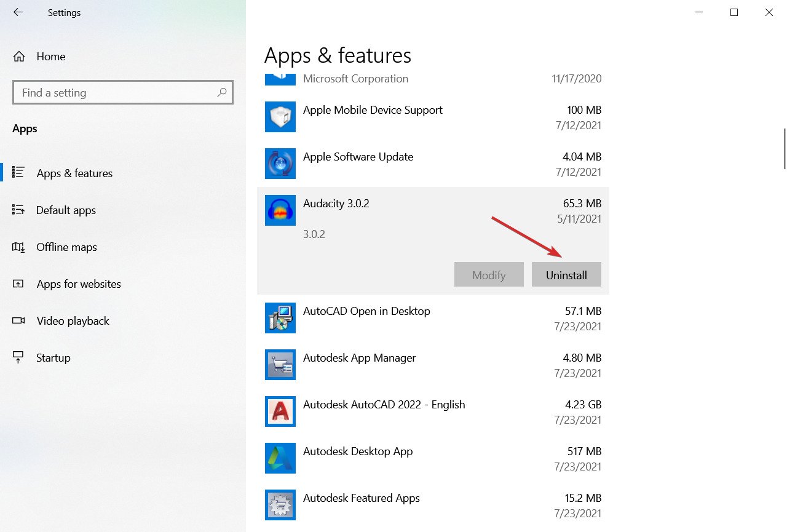Click the 517 MB size value

[x=583, y=451]
